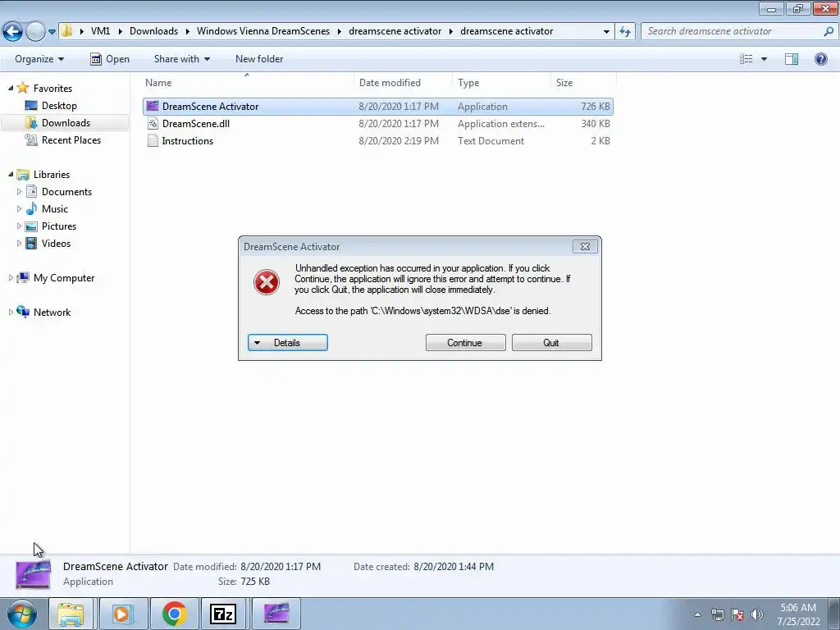Open the Organize menu
840x630 pixels.
pyautogui.click(x=39, y=59)
